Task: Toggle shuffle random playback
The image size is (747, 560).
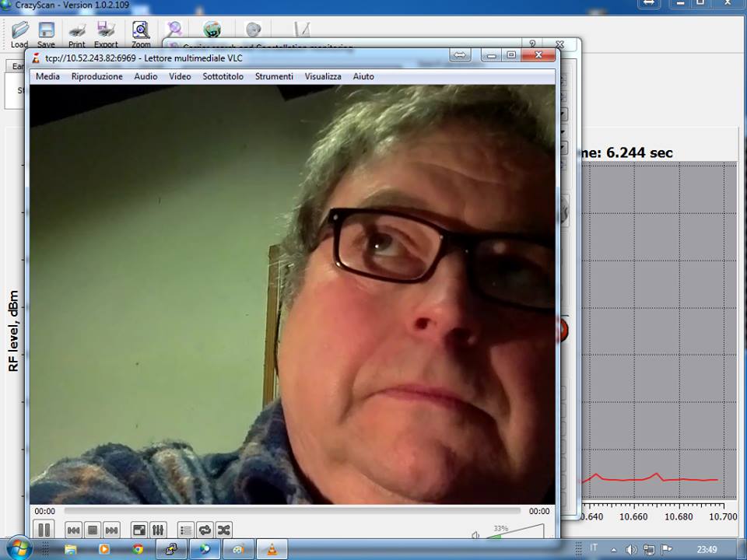Action: (x=223, y=530)
